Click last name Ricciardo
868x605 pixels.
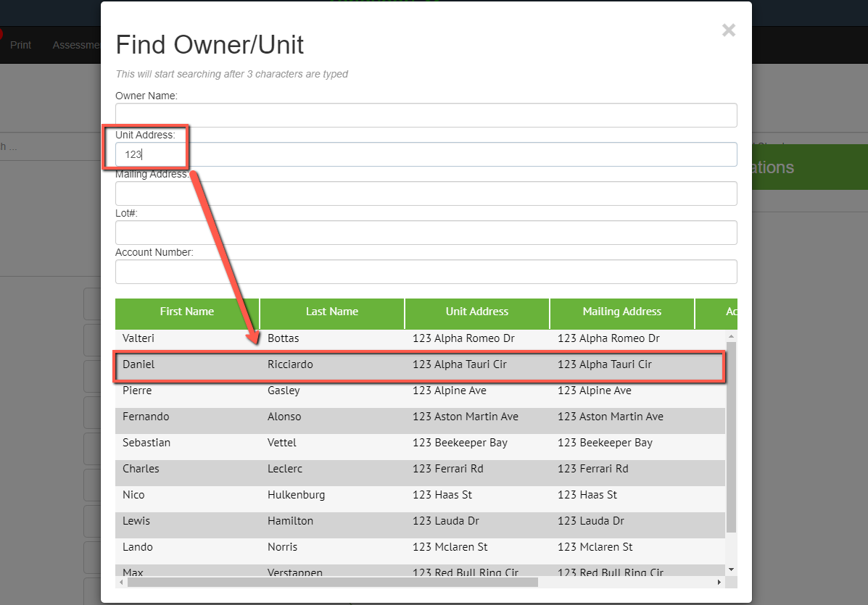[290, 364]
